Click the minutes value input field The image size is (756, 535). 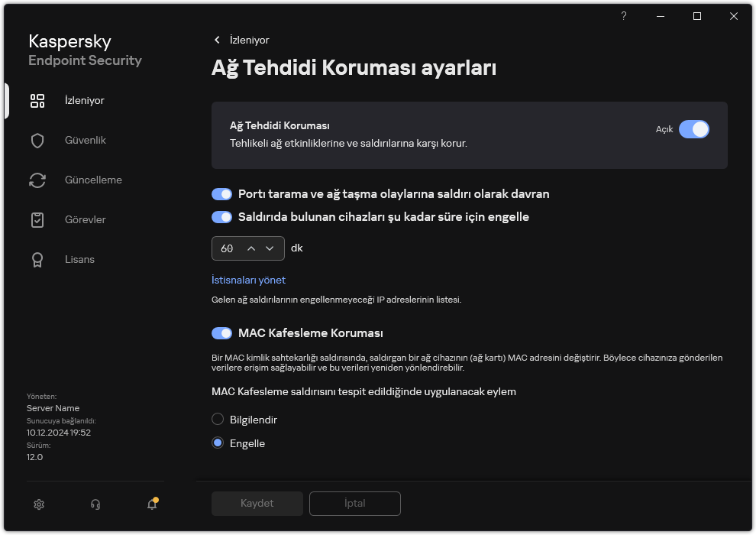(229, 248)
